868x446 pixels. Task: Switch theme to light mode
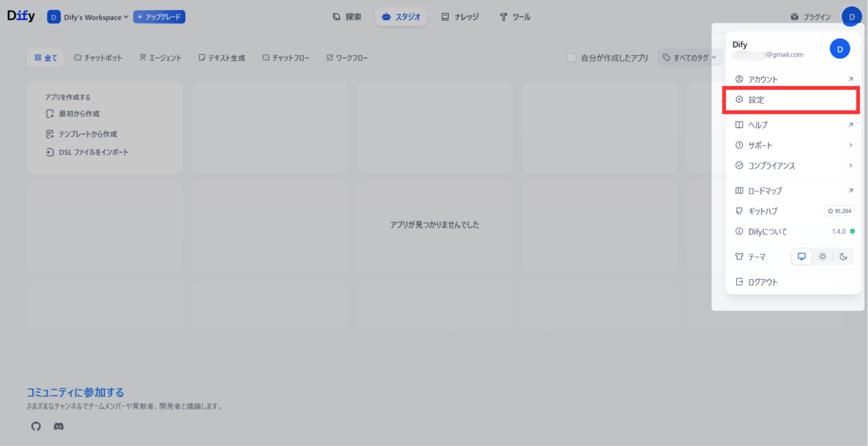[x=823, y=256]
